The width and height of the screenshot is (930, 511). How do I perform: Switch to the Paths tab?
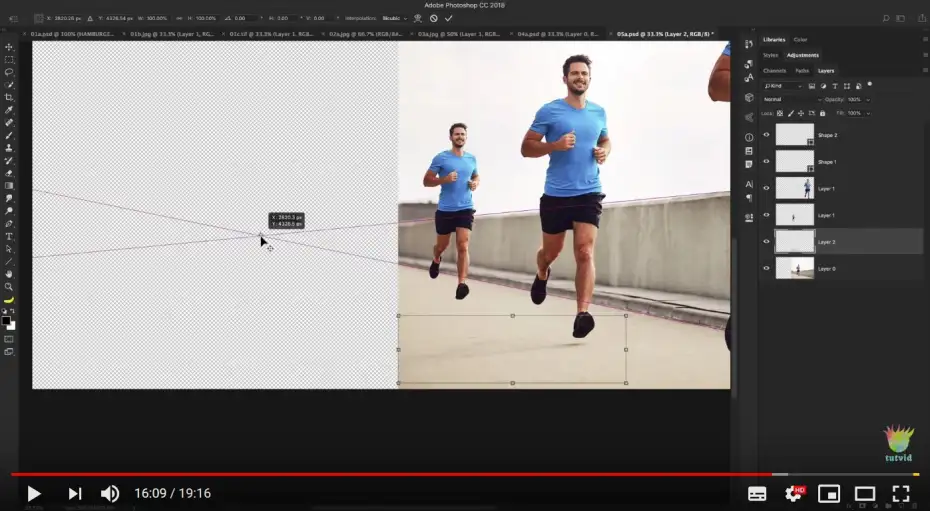(802, 71)
